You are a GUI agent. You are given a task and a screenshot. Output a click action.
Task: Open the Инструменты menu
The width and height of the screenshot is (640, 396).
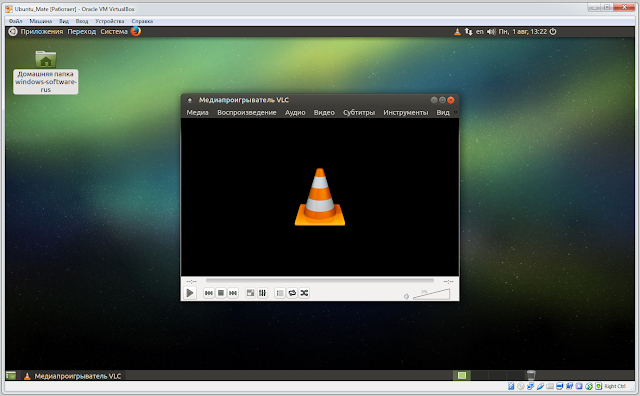click(x=406, y=112)
